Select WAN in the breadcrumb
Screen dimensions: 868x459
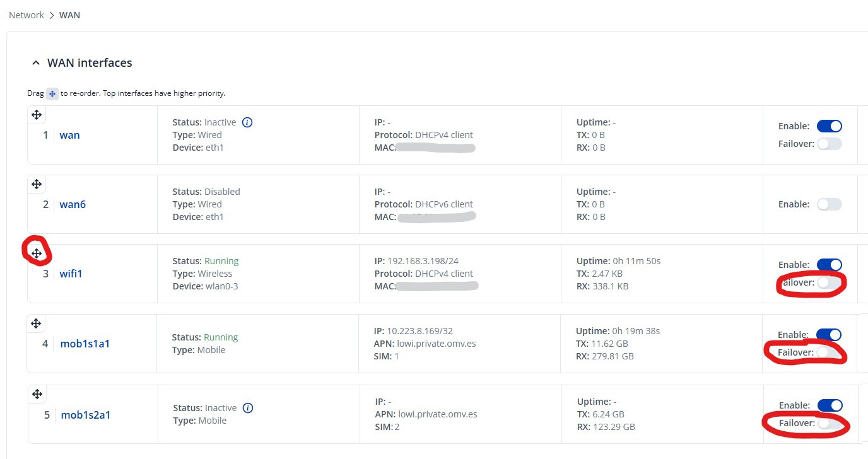coord(69,15)
